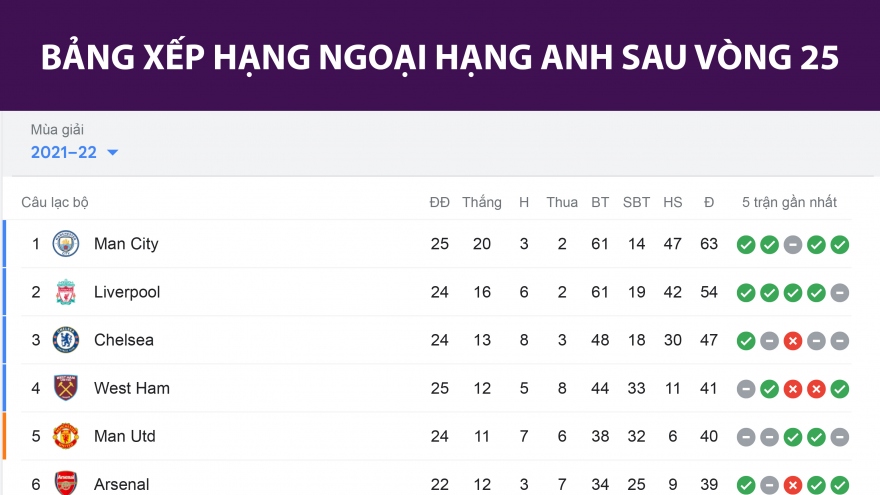Click the Câu lạc bộ column header

pyautogui.click(x=55, y=202)
